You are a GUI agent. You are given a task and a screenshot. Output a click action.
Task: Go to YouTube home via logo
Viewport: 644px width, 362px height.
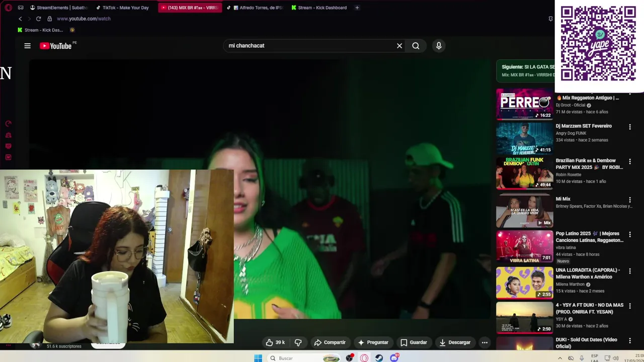[56, 46]
